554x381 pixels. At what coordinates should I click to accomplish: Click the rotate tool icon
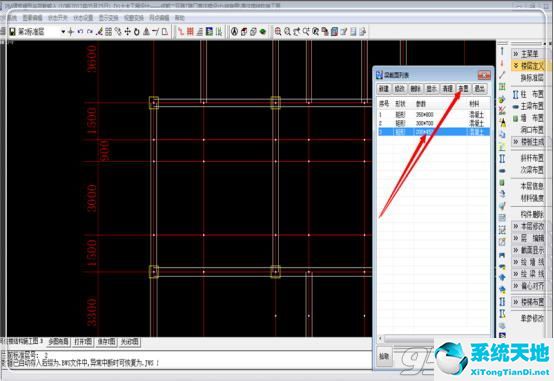pos(137,32)
